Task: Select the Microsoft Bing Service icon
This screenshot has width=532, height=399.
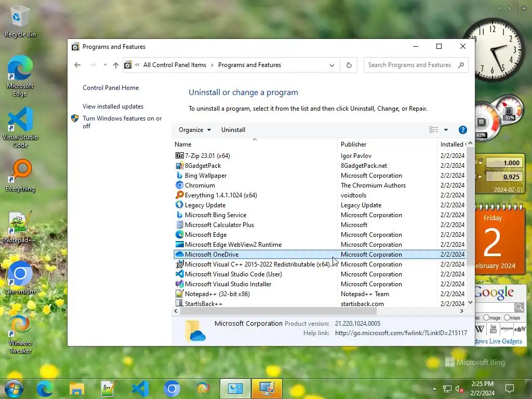Action: click(x=179, y=215)
